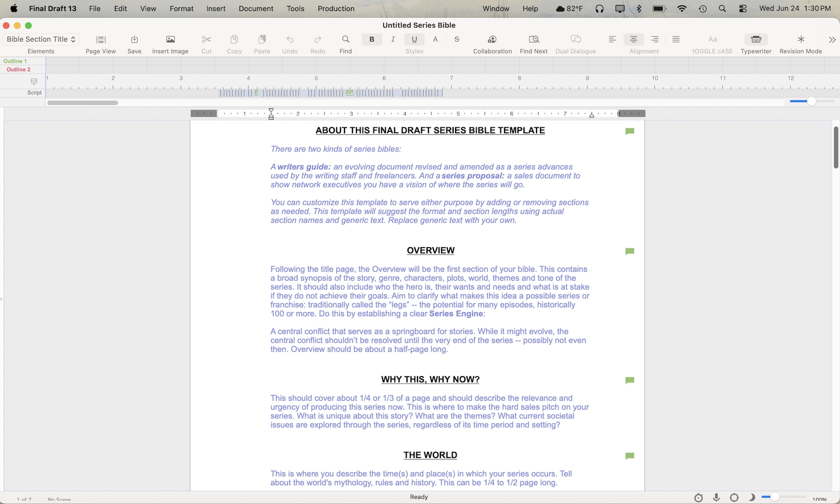The image size is (840, 504).
Task: Open macOS Control Center icon
Action: point(743,8)
